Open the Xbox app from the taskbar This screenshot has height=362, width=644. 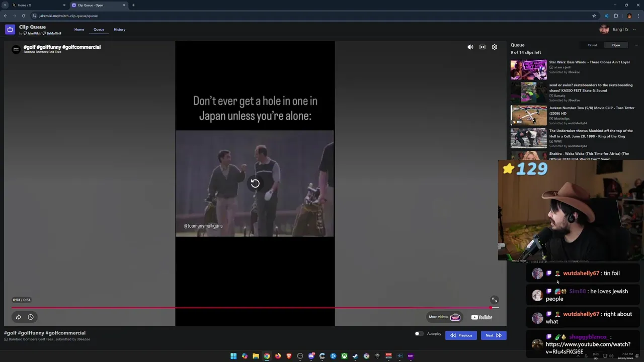pyautogui.click(x=344, y=356)
